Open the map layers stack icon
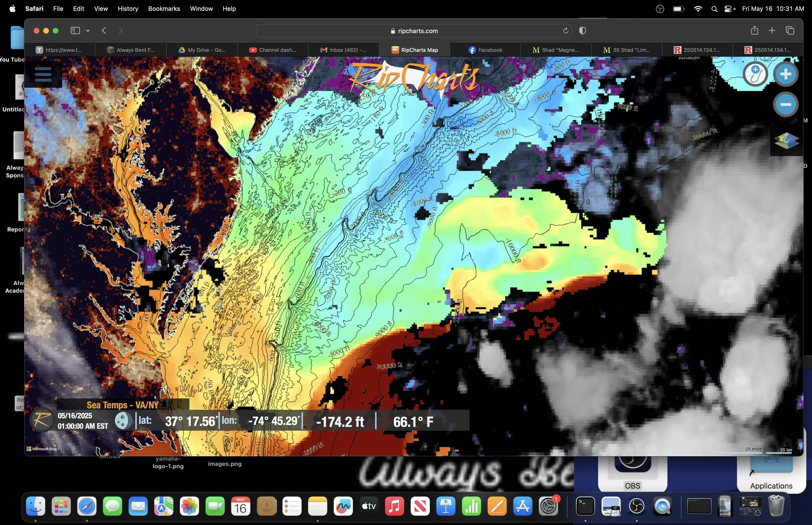The image size is (812, 525). click(x=786, y=140)
